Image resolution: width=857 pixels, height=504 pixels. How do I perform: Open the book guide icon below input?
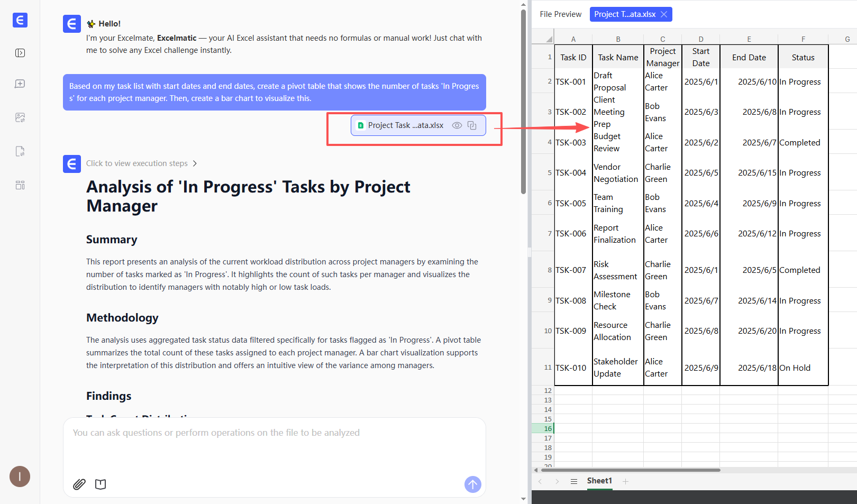pos(101,484)
